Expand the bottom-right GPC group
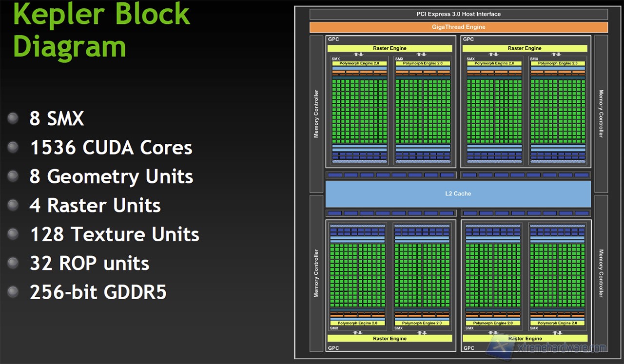624x364 pixels. pos(469,347)
